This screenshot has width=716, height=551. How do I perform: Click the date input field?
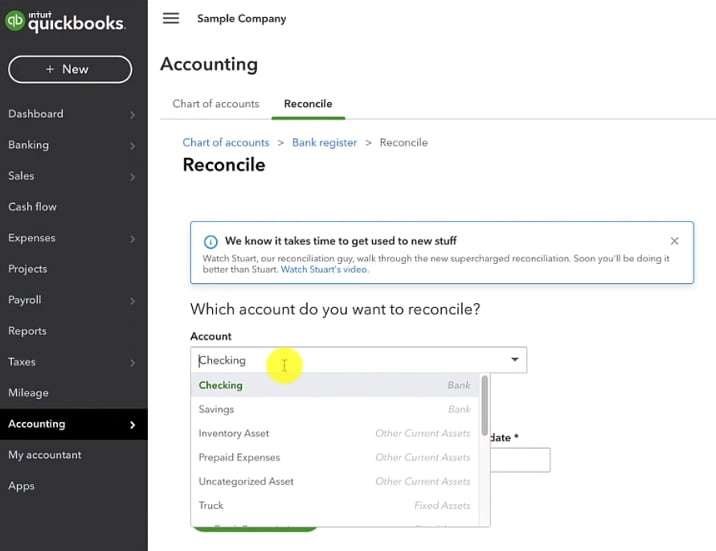520,459
